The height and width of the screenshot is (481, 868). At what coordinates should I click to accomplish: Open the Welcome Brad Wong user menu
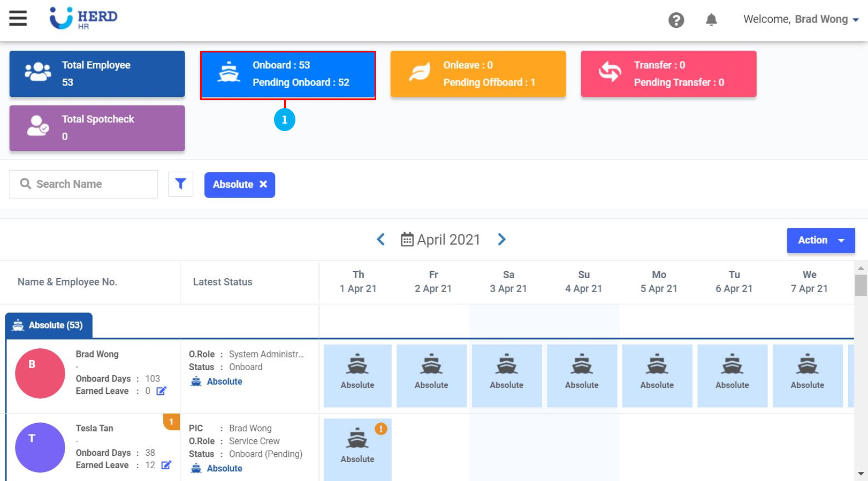[801, 20]
